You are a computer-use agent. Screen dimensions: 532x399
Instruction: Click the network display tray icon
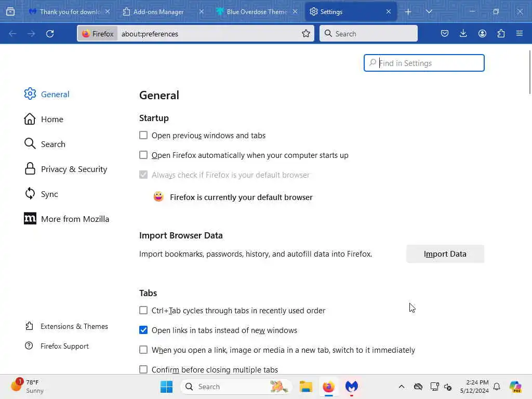click(x=434, y=387)
